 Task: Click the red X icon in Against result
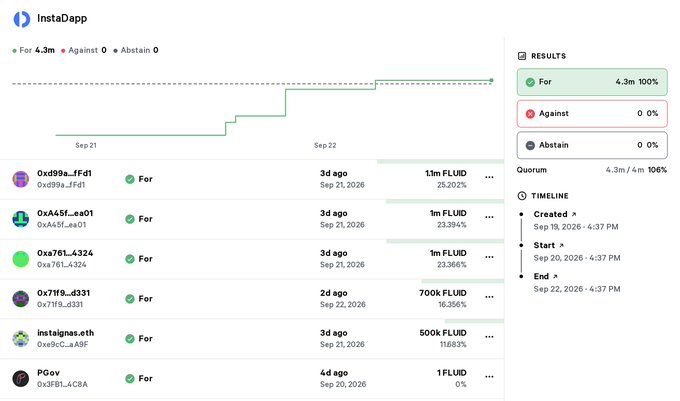[530, 114]
